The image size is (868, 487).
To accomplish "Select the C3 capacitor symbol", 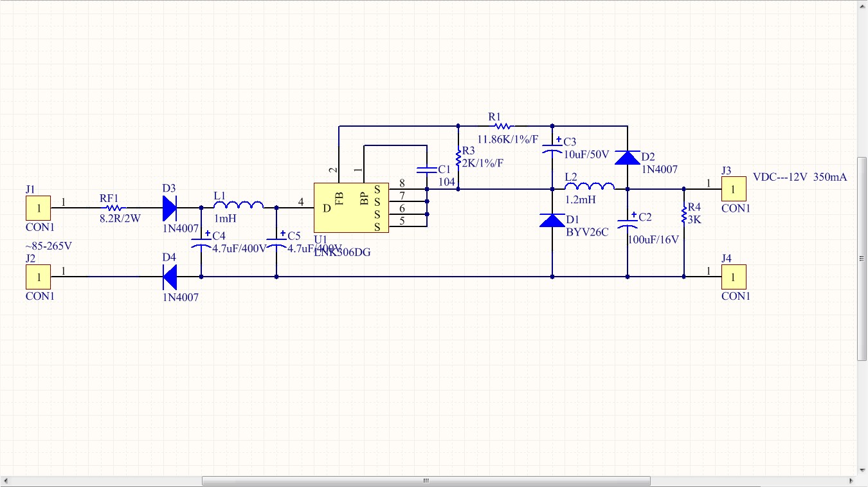I will coord(552,149).
